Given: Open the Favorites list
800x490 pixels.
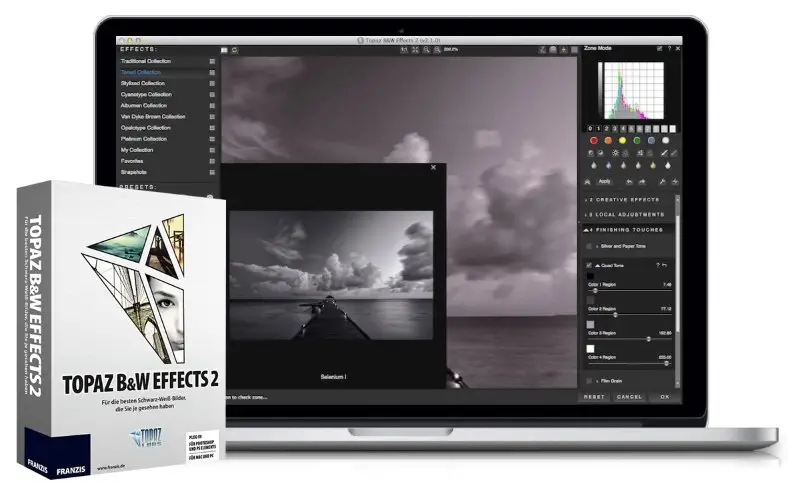Looking at the screenshot, I should pos(132,161).
